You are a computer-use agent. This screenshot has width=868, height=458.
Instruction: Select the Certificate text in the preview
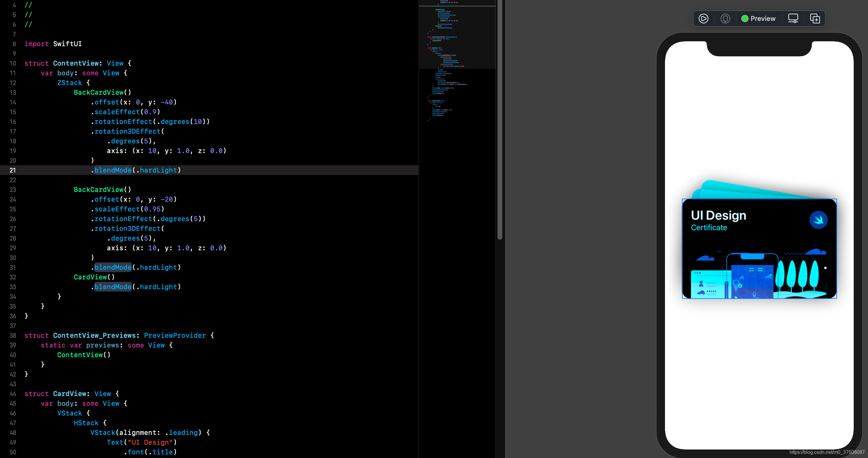coord(709,228)
